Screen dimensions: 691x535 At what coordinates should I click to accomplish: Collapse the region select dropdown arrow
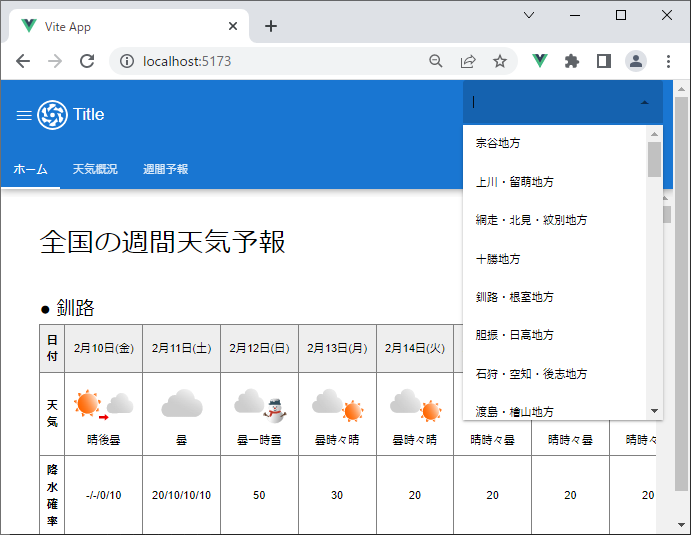[645, 102]
